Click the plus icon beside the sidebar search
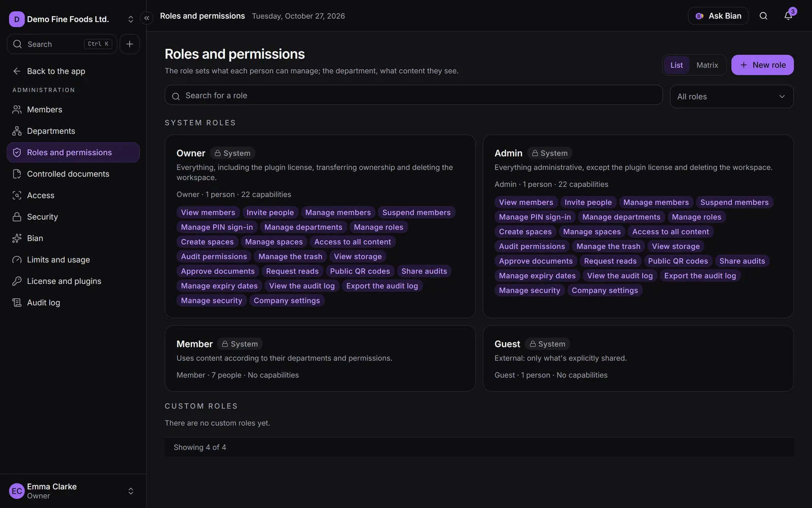This screenshot has height=508, width=812. (129, 44)
